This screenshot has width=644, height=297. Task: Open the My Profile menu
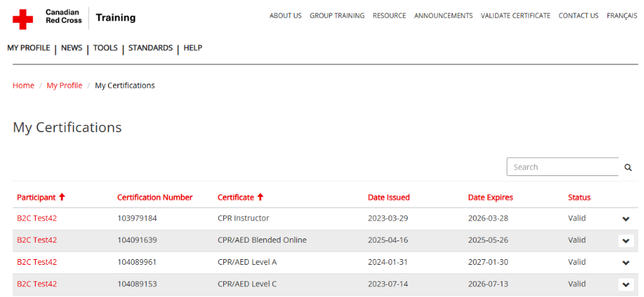(x=29, y=48)
